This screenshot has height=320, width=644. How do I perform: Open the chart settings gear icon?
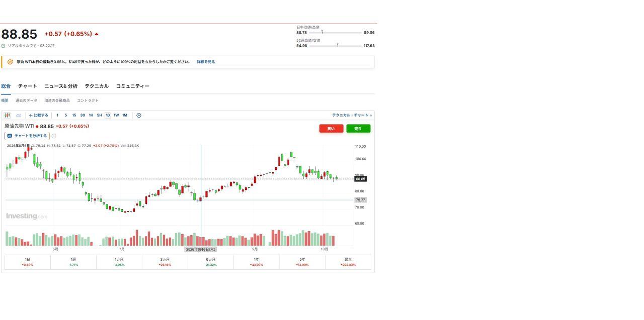139,116
